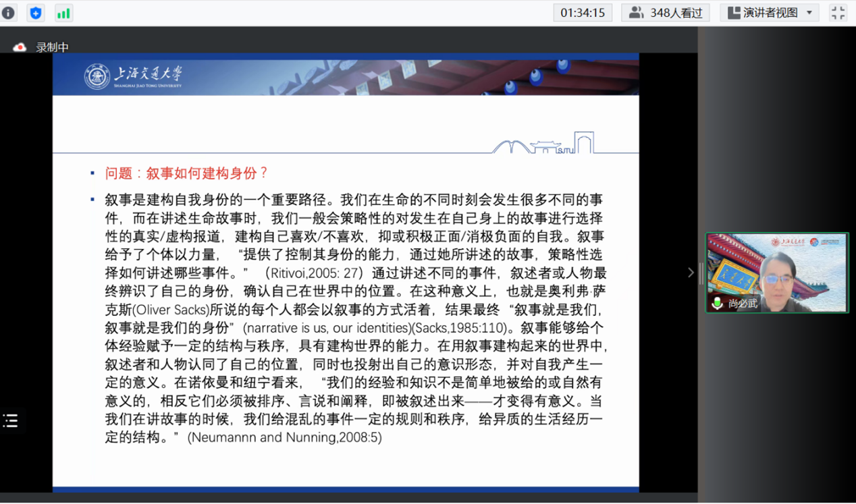Select 尚必武 speaker video thumbnail
The height and width of the screenshot is (504, 856).
click(x=777, y=273)
